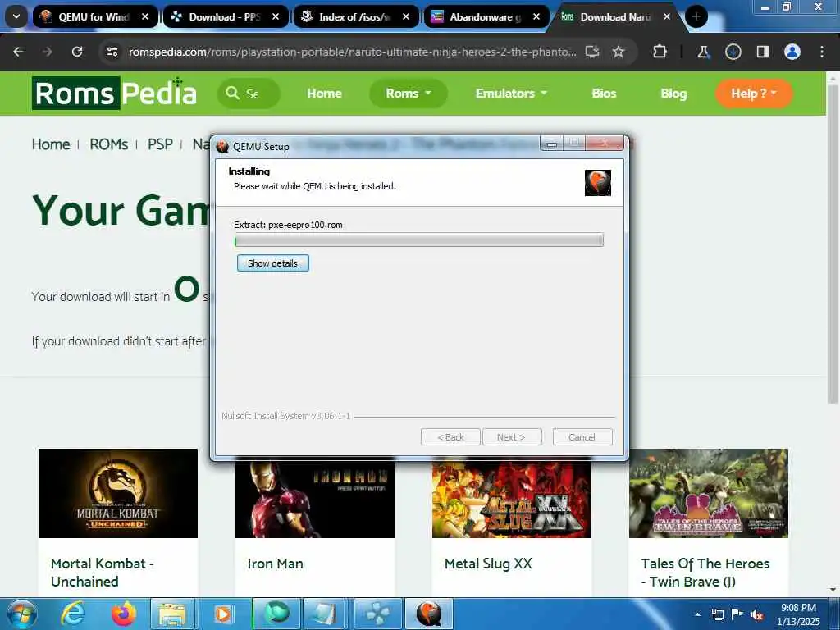Open the Iron Man game thumbnail
The image size is (840, 630).
click(x=314, y=499)
